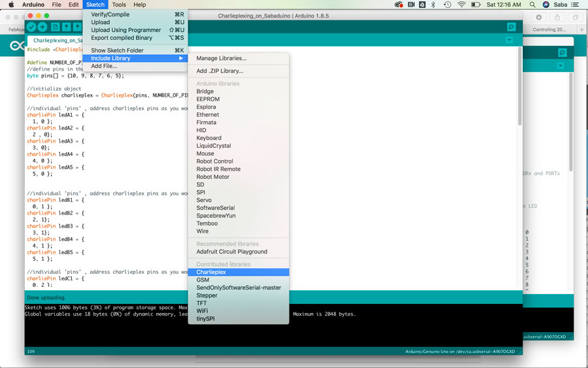The height and width of the screenshot is (368, 588).
Task: Click the battery status icon
Action: click(x=476, y=5)
